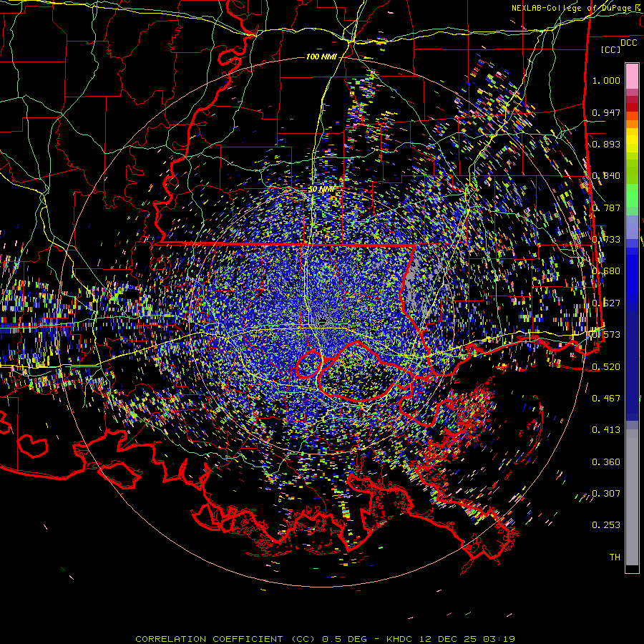
Task: Select the 0.840 legend value
Action: click(x=606, y=176)
